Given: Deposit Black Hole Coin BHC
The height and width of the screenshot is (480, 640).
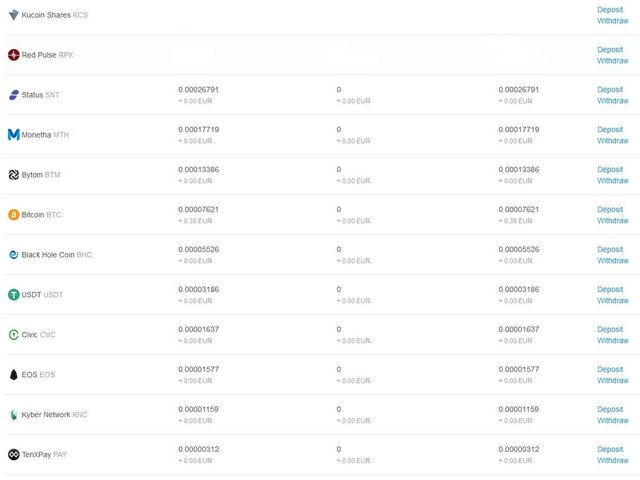Looking at the screenshot, I should point(610,250).
